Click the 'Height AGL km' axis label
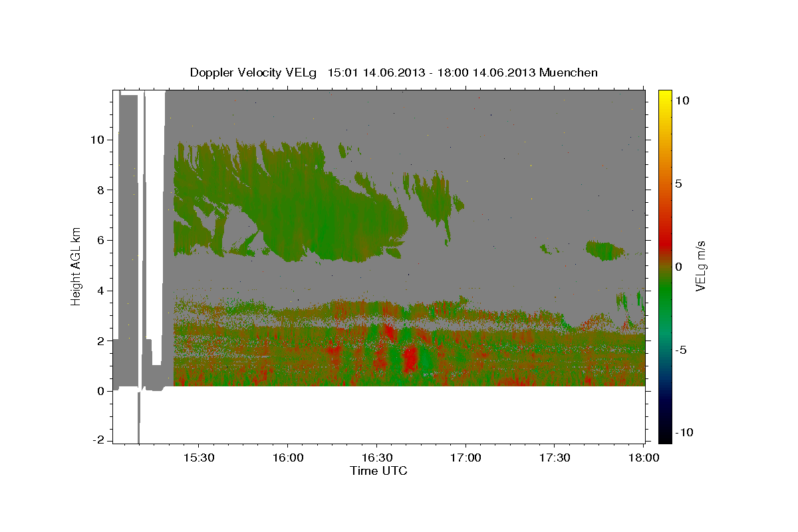Screen dimensions: 798x532 [x=76, y=266]
